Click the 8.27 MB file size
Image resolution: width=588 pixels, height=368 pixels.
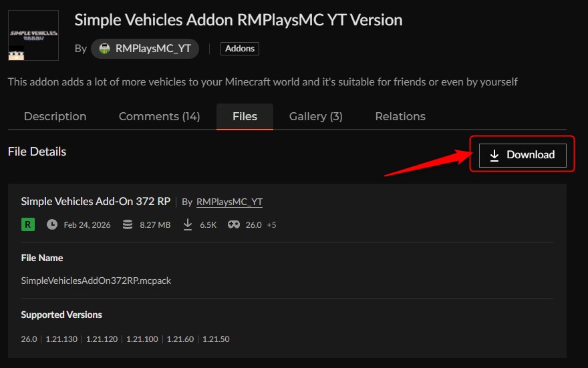pos(155,225)
